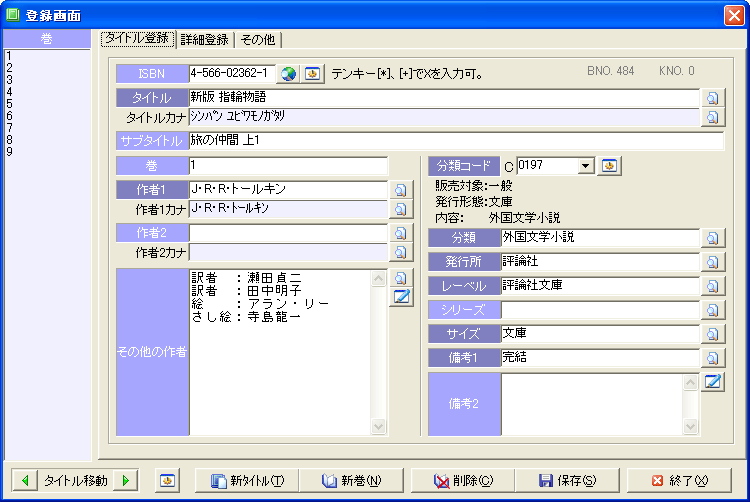This screenshot has width=750, height=502.
Task: Click the lookup icon beside the タイトル field
Action: 712,98
